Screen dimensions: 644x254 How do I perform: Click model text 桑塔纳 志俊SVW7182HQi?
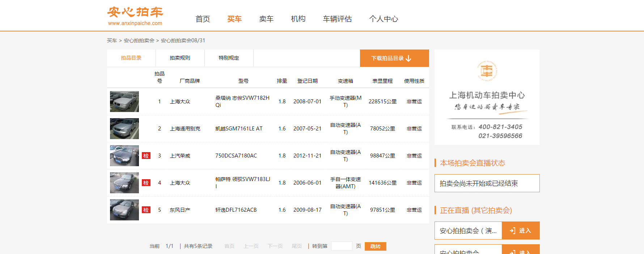(x=242, y=102)
